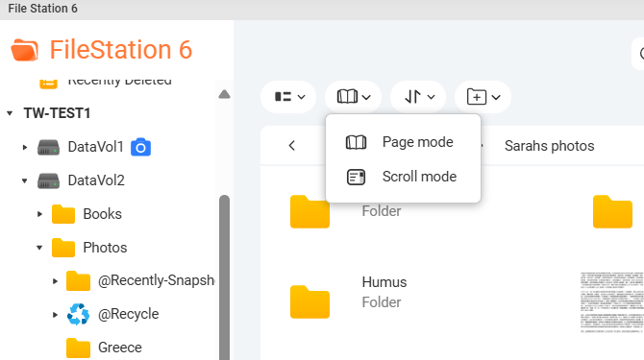This screenshot has width=644, height=360.
Task: Click the DataVol1 snapshot camera icon
Action: click(140, 147)
